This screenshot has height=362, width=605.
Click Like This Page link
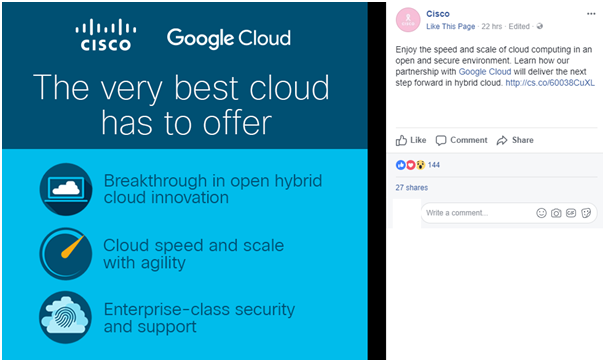click(450, 26)
